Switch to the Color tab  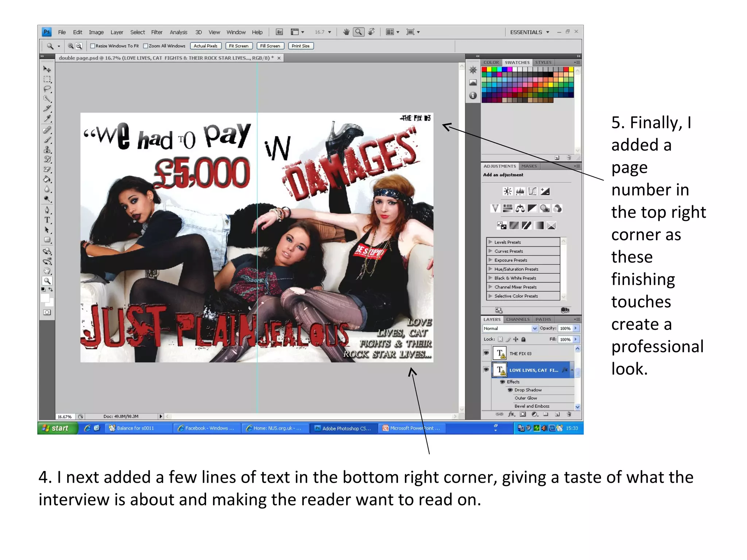[x=491, y=62]
